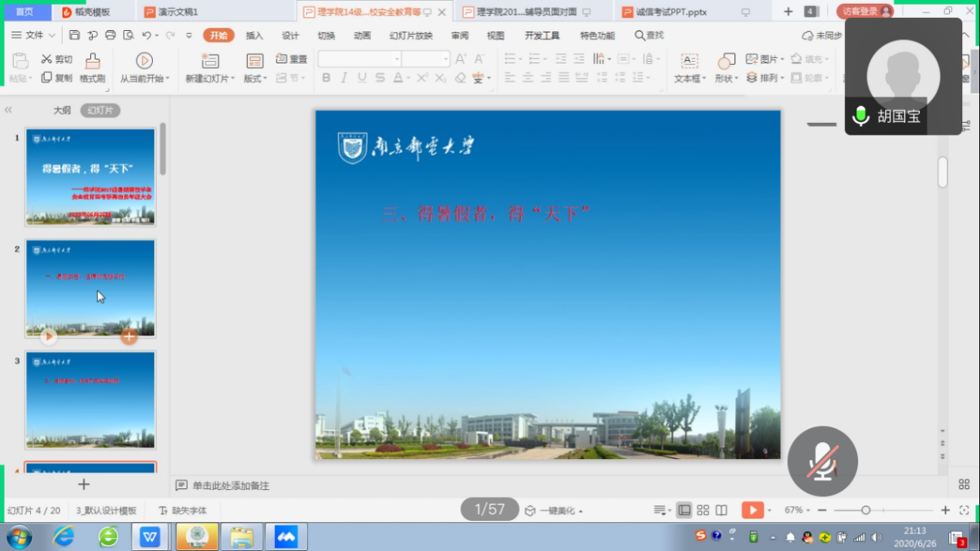Click the Shapes (形状) icon
This screenshot has width=980, height=551.
click(x=726, y=63)
